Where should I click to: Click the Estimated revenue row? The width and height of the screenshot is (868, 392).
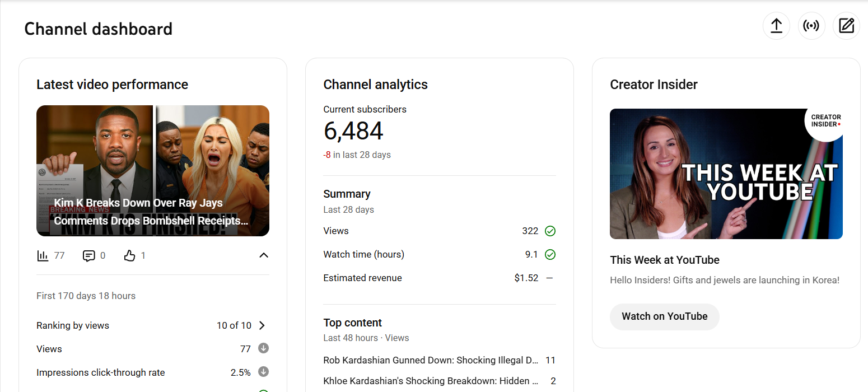(362, 278)
